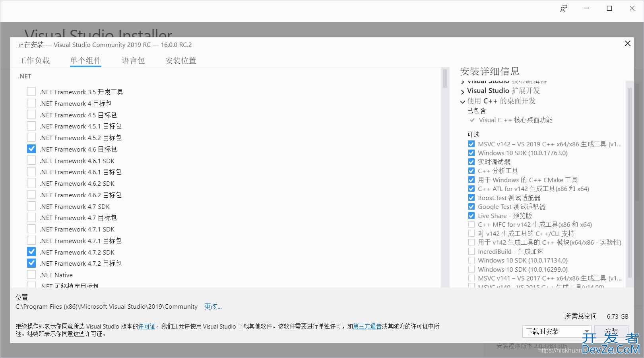Uncheck Boost.Test 测试适配器
Screen dimensions: 644x358
pos(471,198)
